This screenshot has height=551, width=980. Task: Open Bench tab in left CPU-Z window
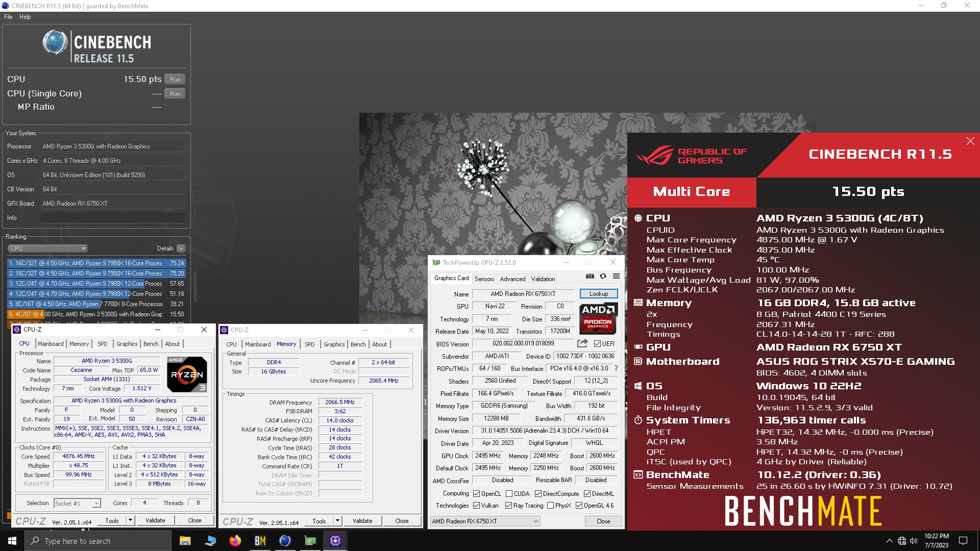pyautogui.click(x=151, y=344)
